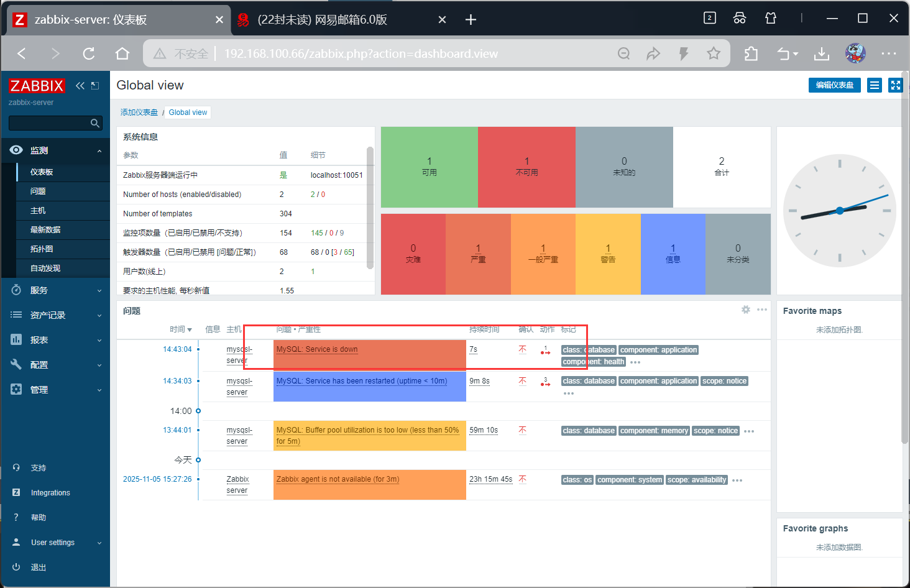Screen dimensions: 910x588
Task: Show actions icon for Service is down row
Action: tap(545, 351)
